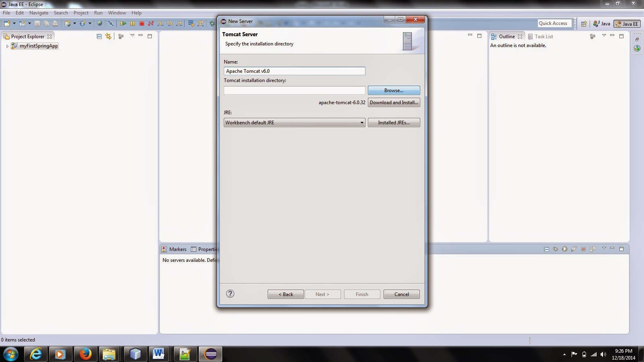Click the Java EE perspective switcher
This screenshot has height=362, width=644.
click(626, 24)
